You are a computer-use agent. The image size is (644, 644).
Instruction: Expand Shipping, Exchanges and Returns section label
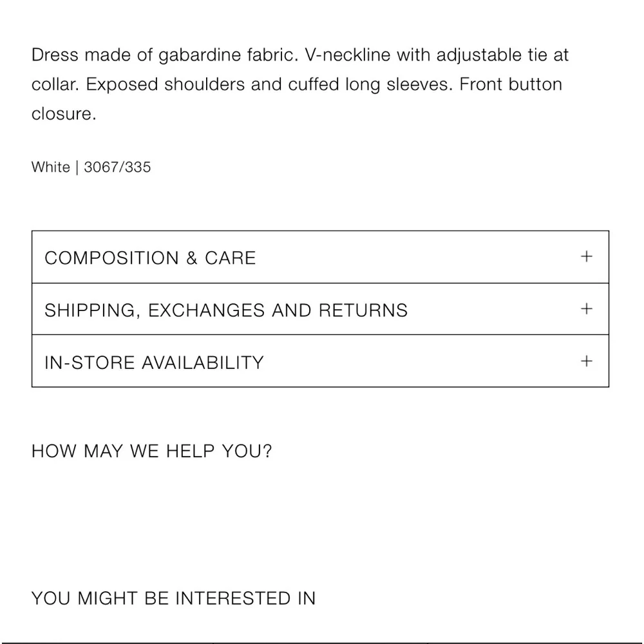pos(226,310)
